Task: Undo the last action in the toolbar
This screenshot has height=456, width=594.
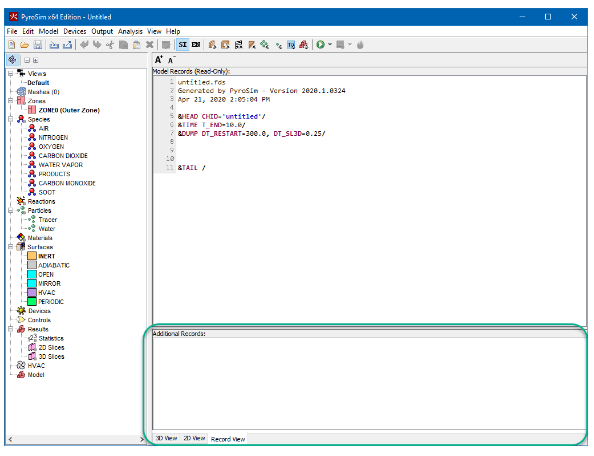Action: pos(84,45)
